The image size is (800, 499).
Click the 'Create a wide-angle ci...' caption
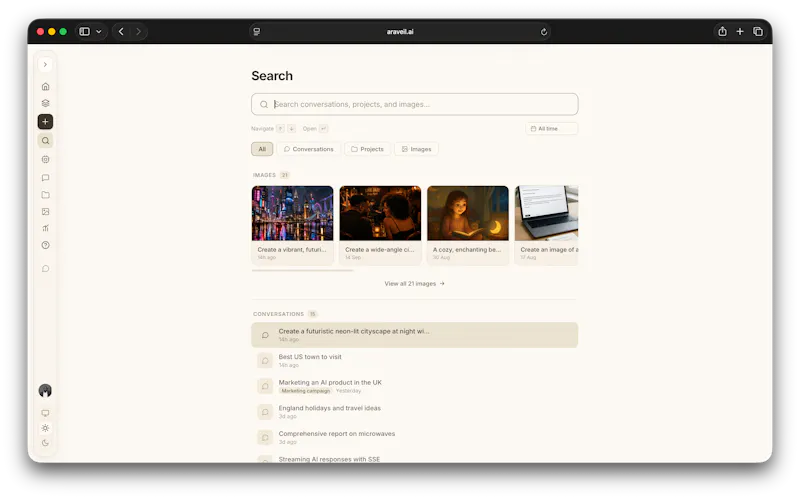[380, 250]
